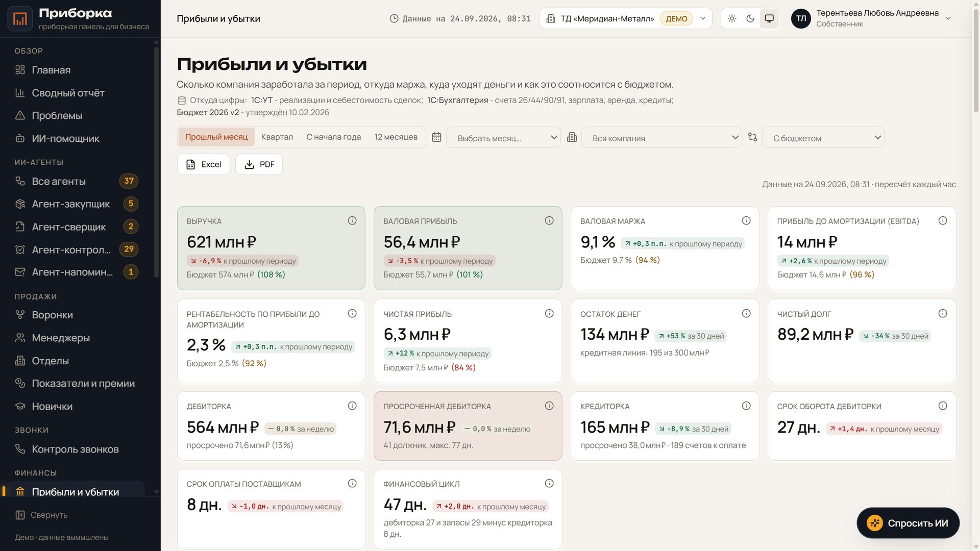Collapse sidebar with Свернуть

point(42,515)
